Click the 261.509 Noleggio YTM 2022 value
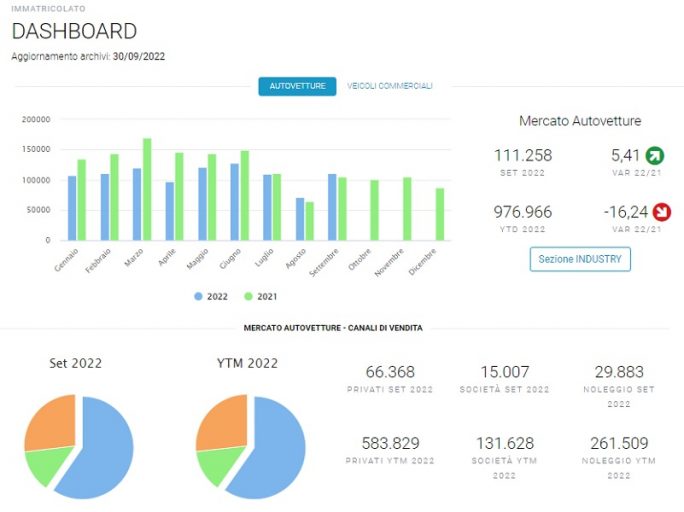 click(x=619, y=443)
